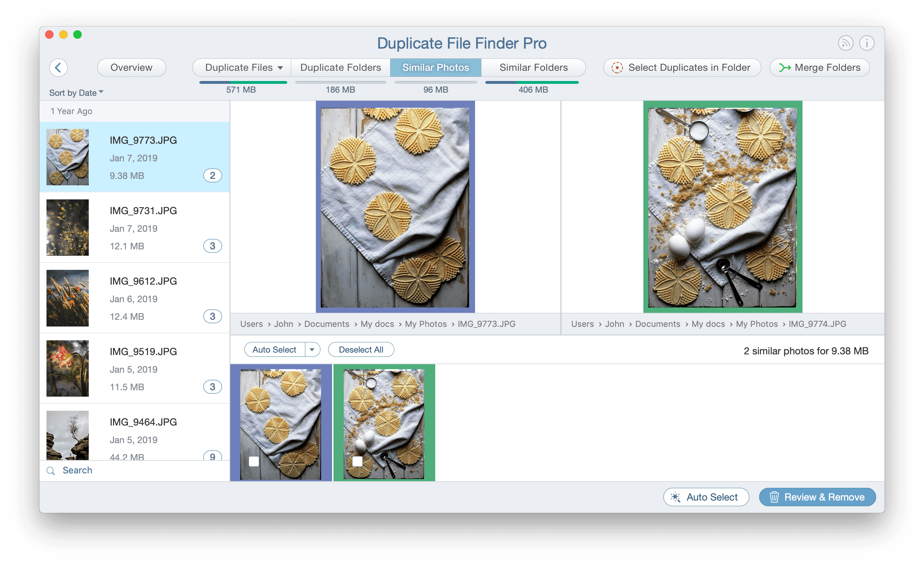Screen dimensions: 924x565
Task: Switch to the Similar Photos tab
Action: click(436, 67)
